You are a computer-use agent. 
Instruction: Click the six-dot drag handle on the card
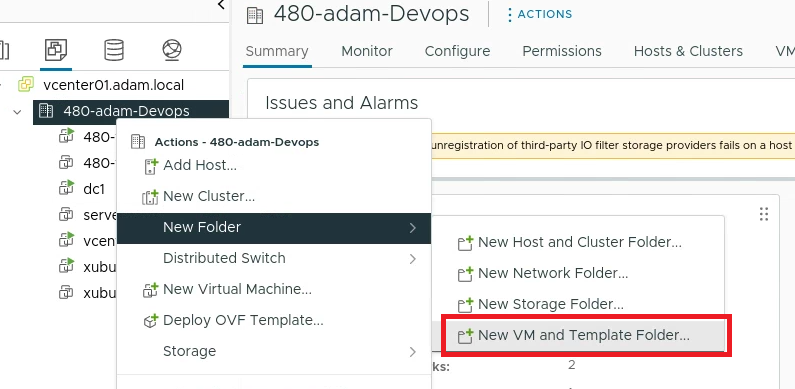764,214
